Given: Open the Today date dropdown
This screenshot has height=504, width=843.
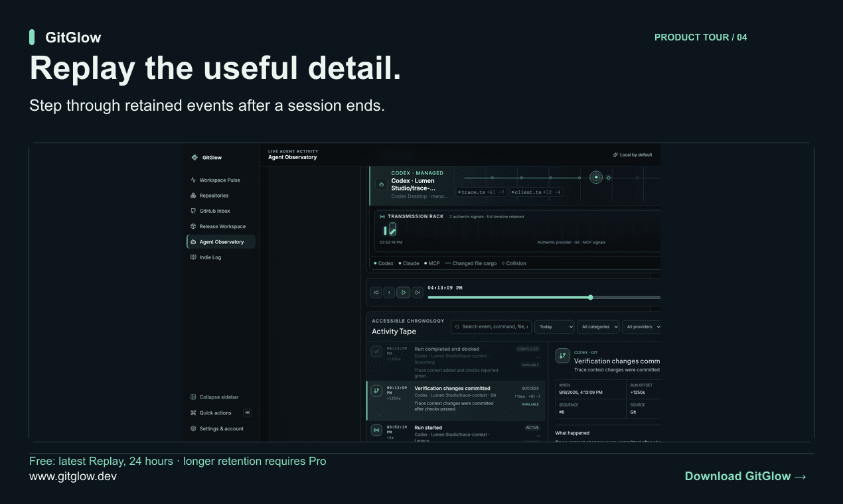Looking at the screenshot, I should pyautogui.click(x=554, y=327).
